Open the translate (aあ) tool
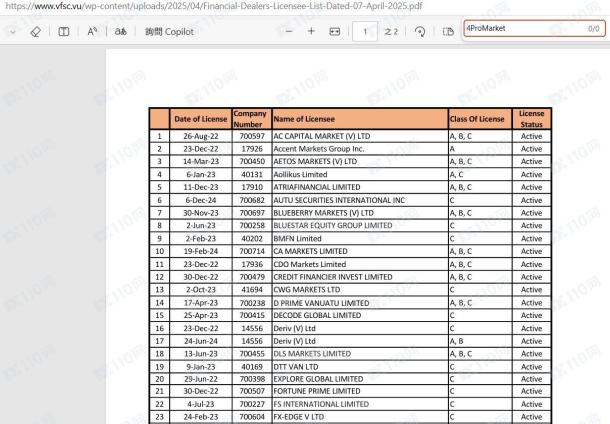Screen dimensions: 610x424 121,32
